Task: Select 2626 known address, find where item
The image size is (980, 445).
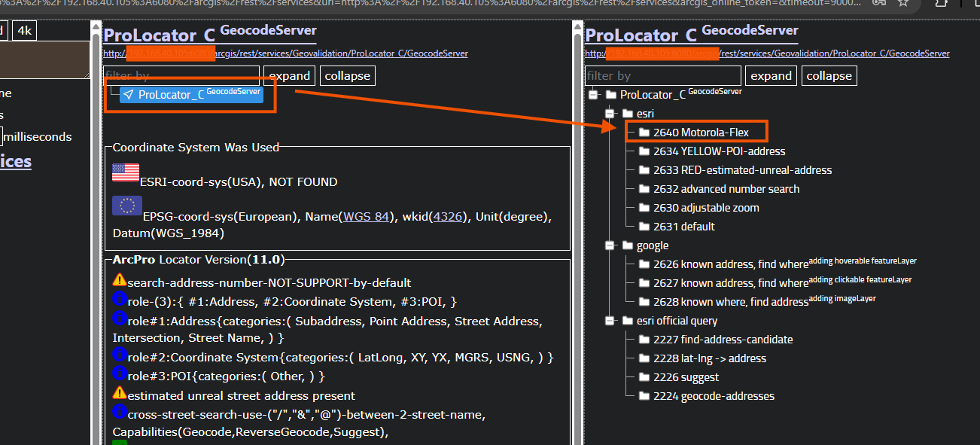Action: click(744, 264)
